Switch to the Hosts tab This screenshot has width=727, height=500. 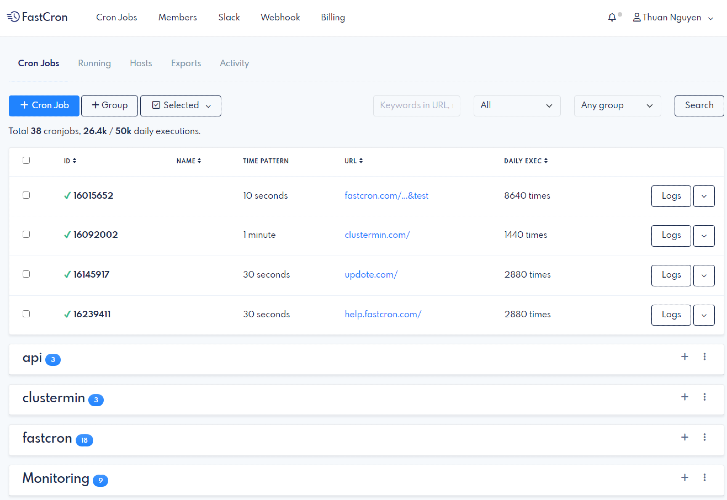pos(141,63)
